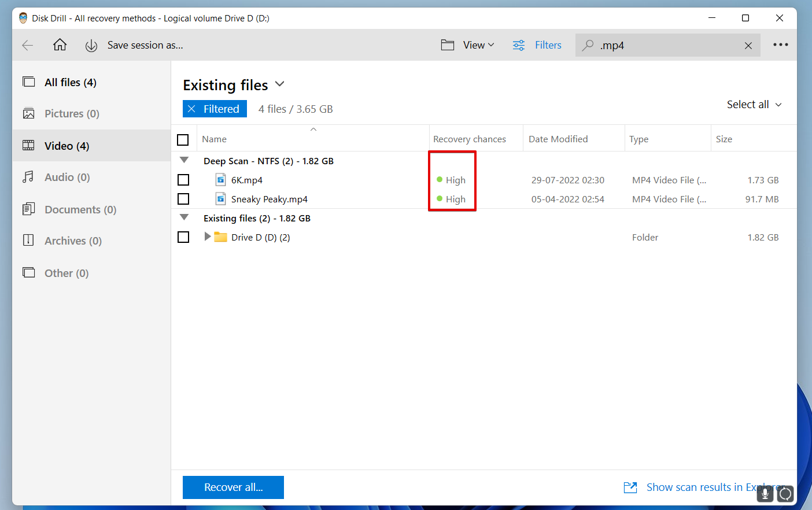The image size is (812, 510).
Task: Sort by Name column header
Action: pyautogui.click(x=214, y=139)
